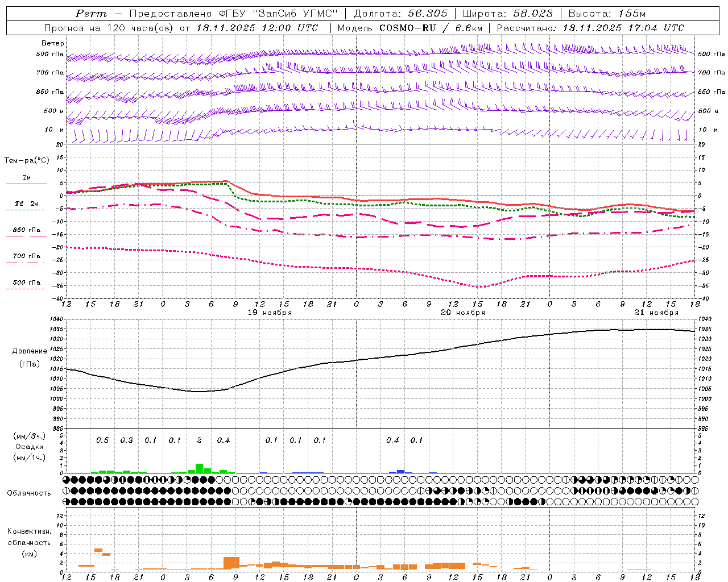Click the 'Td 2м' dew point legend entry
Viewport: 728px width, 582px height.
(x=27, y=203)
